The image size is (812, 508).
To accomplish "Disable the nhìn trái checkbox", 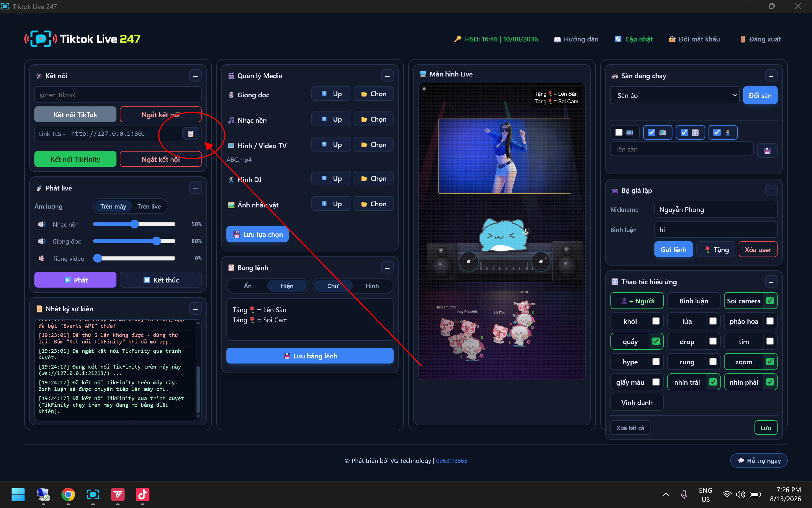I will (713, 382).
